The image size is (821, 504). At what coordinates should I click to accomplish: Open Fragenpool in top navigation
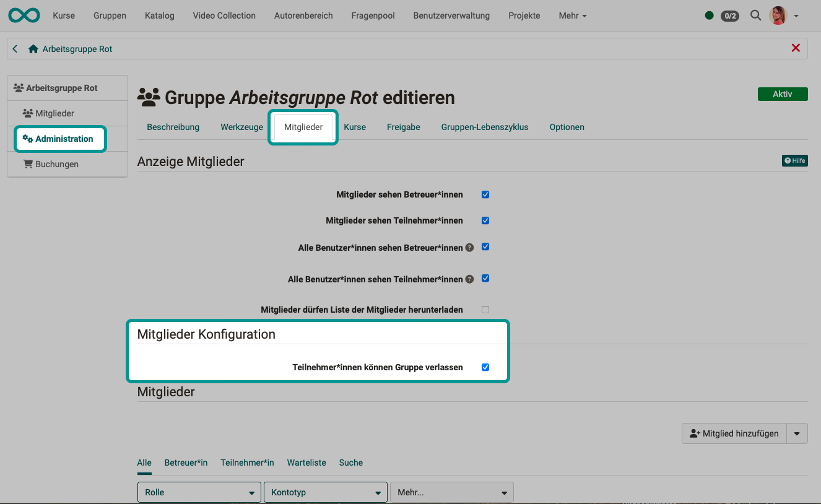point(373,15)
